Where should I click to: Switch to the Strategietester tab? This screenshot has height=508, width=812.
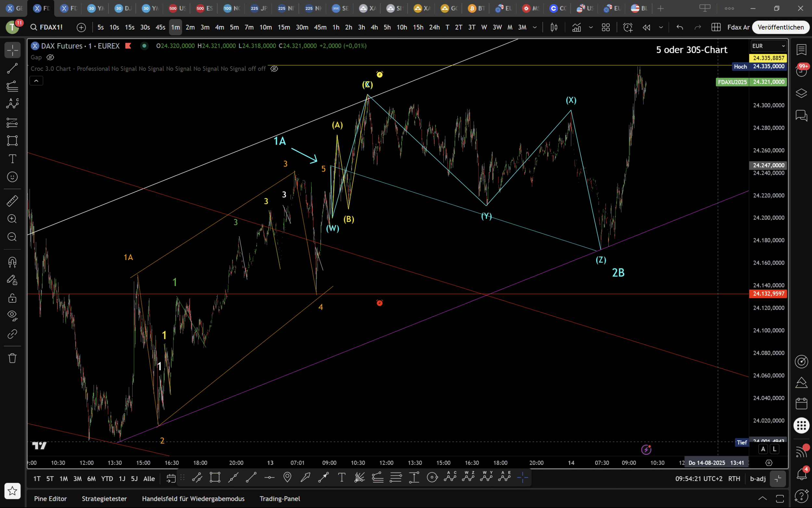click(104, 499)
